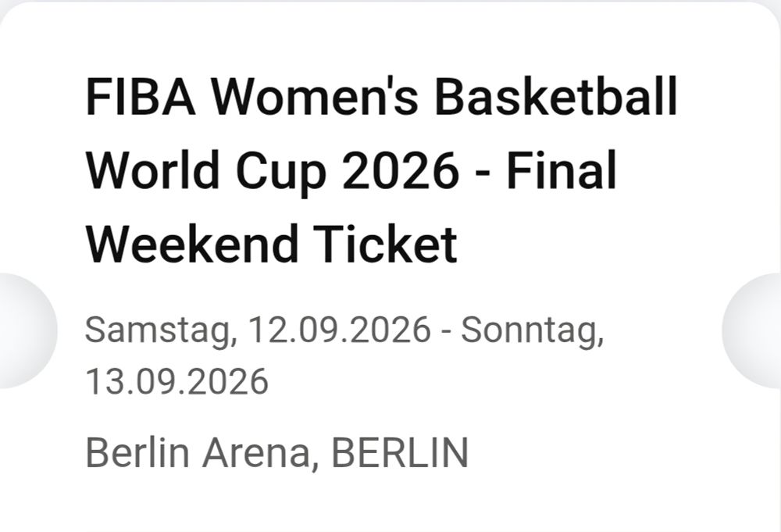Click blank area below the venue line
The height and width of the screenshot is (532, 781).
click(390, 503)
